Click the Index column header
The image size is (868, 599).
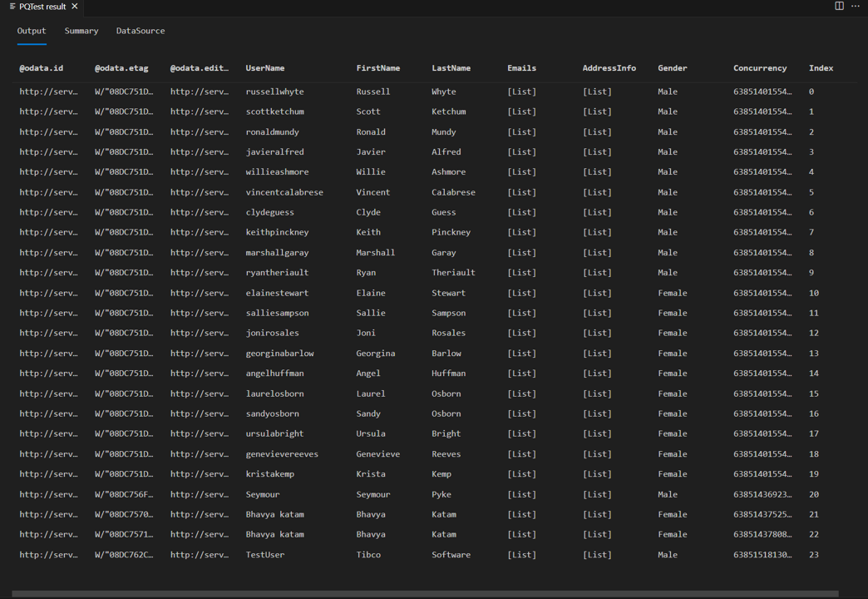[x=821, y=68]
